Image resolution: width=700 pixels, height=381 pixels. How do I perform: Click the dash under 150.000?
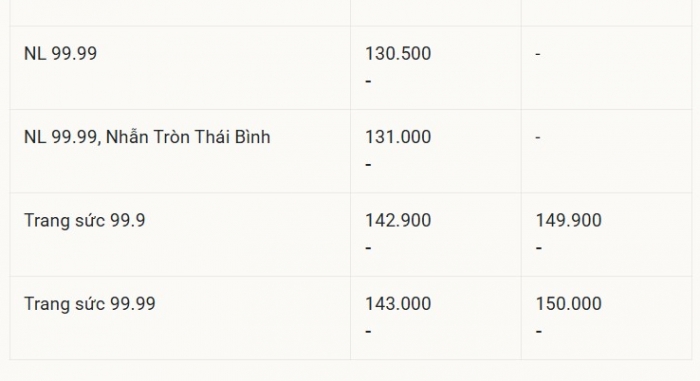(539, 331)
